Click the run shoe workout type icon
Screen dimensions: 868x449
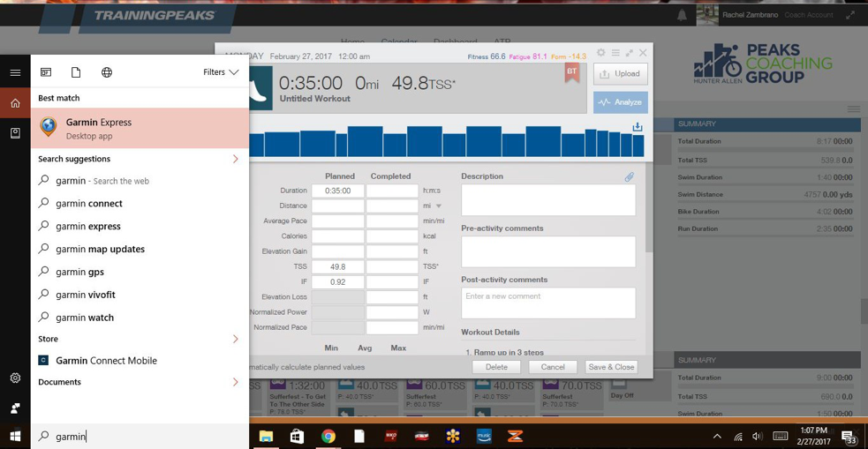click(260, 88)
